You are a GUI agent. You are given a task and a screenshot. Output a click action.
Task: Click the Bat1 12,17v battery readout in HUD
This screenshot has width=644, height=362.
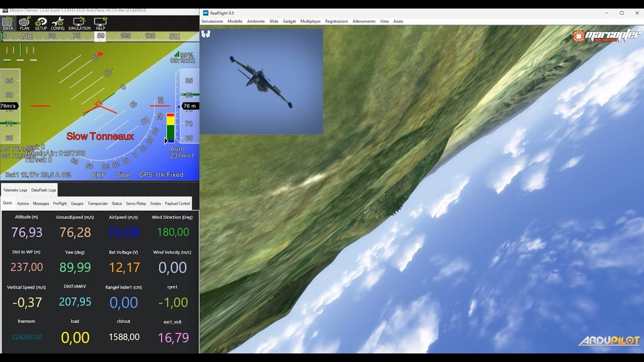38,175
